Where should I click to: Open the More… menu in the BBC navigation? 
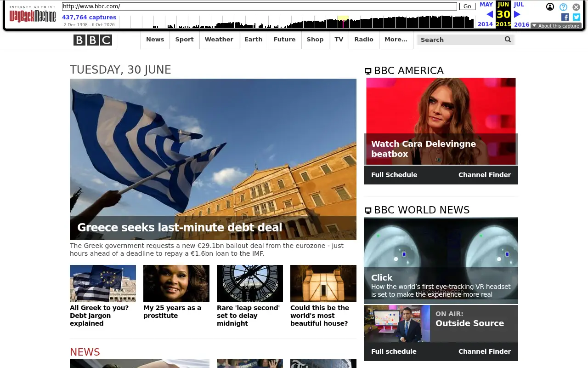tap(396, 40)
